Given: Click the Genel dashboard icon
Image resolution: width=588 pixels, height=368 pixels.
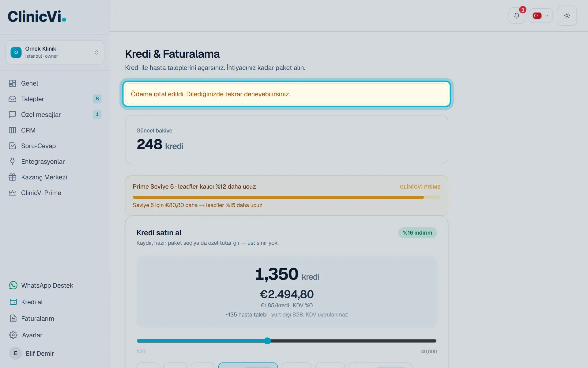Looking at the screenshot, I should tap(12, 83).
